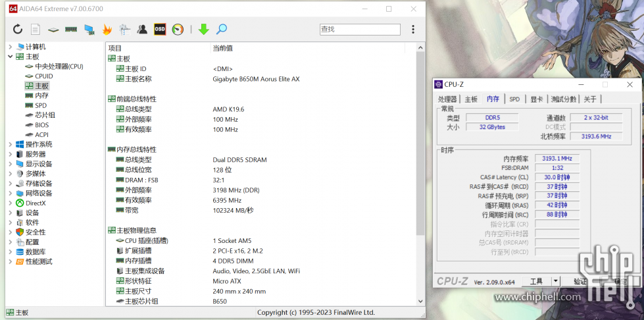The height and width of the screenshot is (320, 644).
Task: Click the 内存频率 value 3193.1 MHz
Action: coord(557,159)
